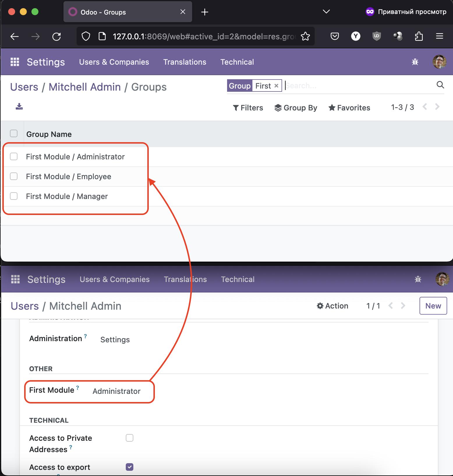
Task: Remove the Group First search facet
Action: click(276, 86)
